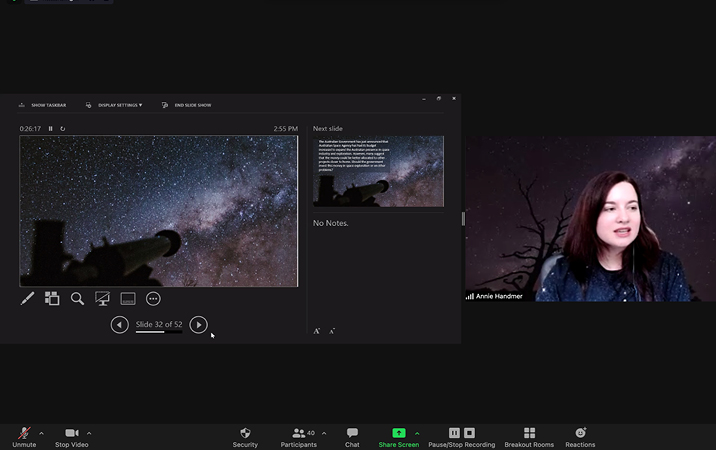
Task: Restore the Presenter View window size
Action: 439,99
